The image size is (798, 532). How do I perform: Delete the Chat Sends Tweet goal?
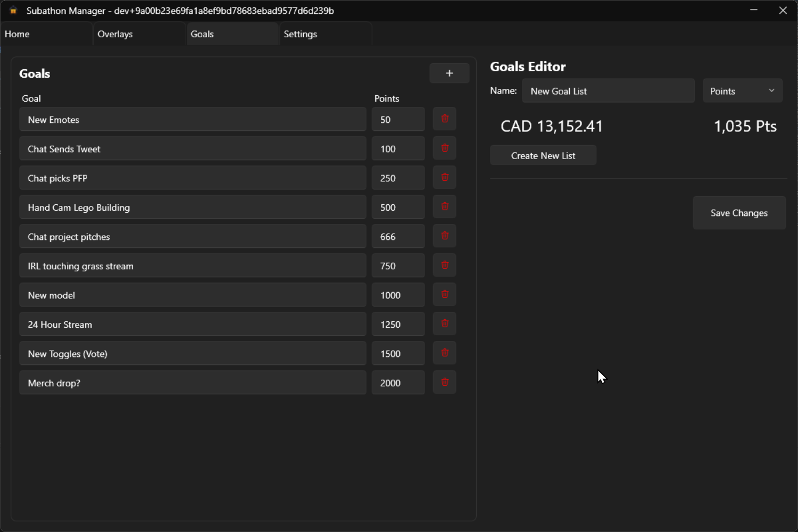point(444,148)
